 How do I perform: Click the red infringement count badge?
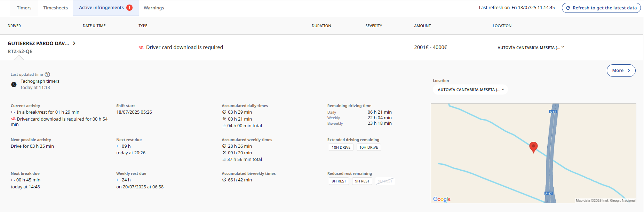[x=129, y=8]
